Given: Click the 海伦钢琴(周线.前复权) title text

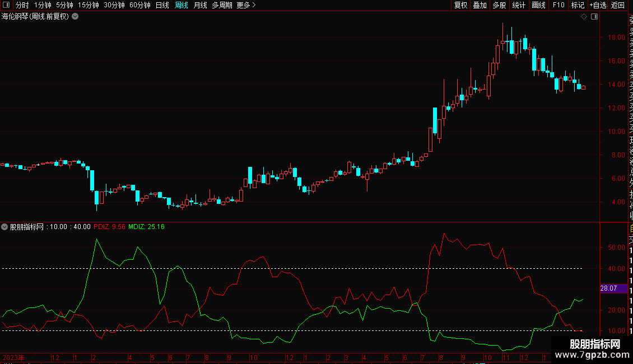Looking at the screenshot, I should pos(35,17).
